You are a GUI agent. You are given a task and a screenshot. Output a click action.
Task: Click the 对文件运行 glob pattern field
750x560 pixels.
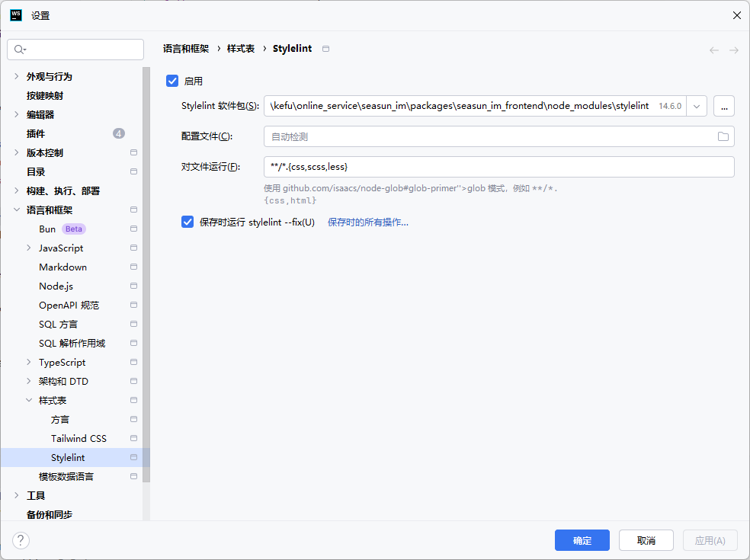tap(498, 167)
